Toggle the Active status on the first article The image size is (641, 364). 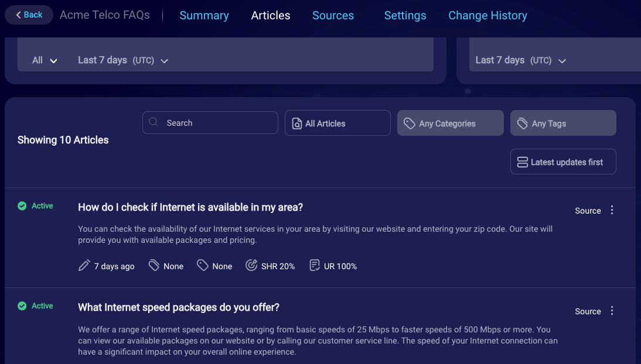point(22,205)
